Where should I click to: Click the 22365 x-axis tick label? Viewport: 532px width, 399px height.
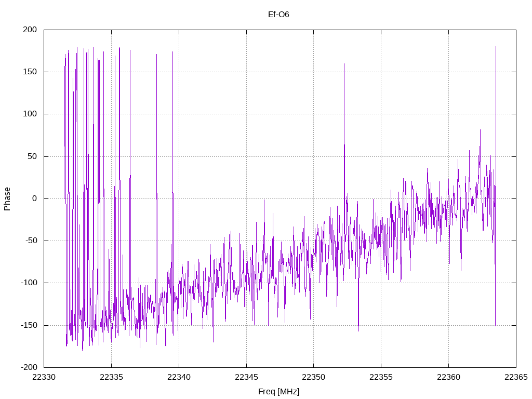coord(516,377)
